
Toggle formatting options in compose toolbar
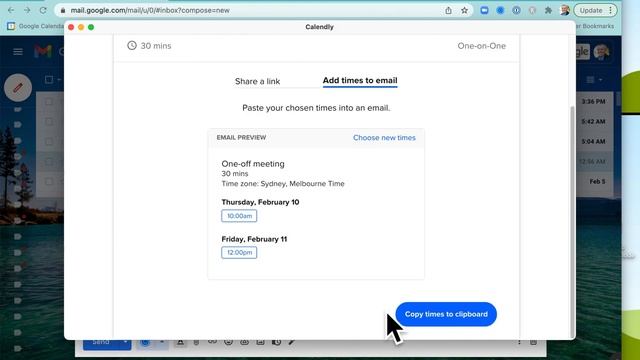coord(180,343)
